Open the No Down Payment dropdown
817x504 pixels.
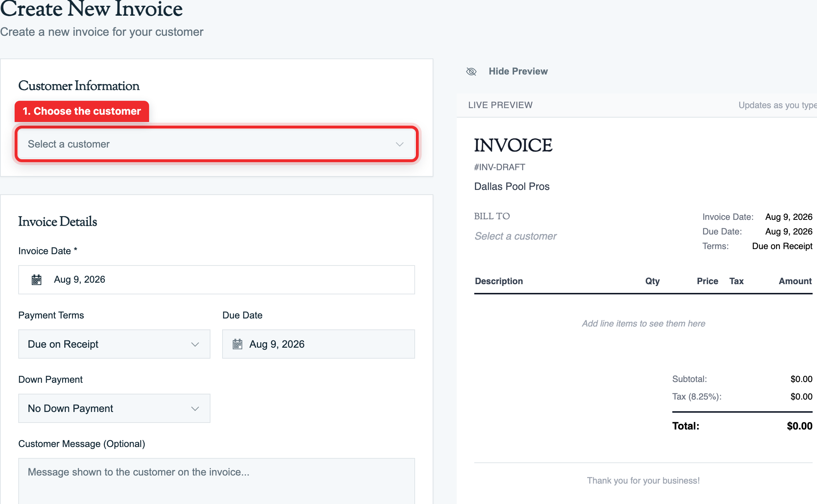click(114, 408)
